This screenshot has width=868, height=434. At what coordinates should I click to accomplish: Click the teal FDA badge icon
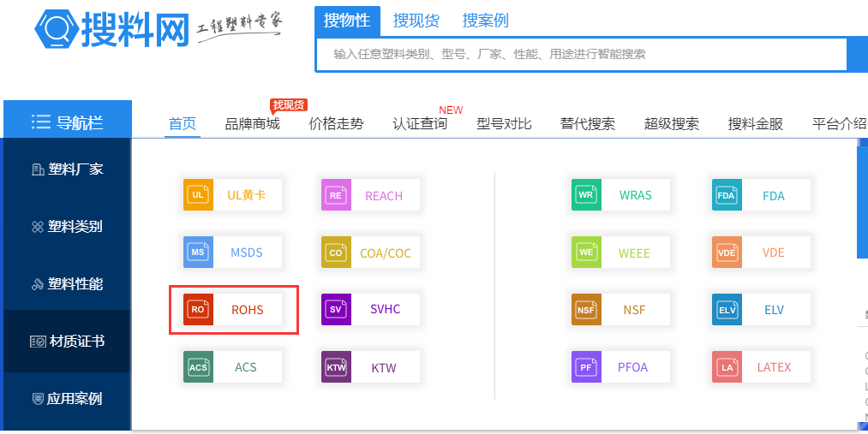[x=727, y=195]
